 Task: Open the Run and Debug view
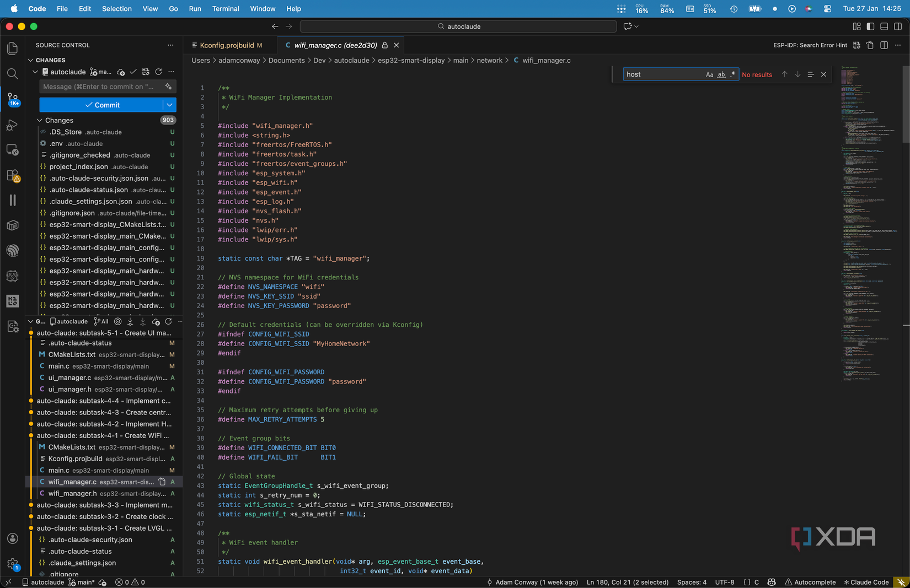click(x=12, y=125)
